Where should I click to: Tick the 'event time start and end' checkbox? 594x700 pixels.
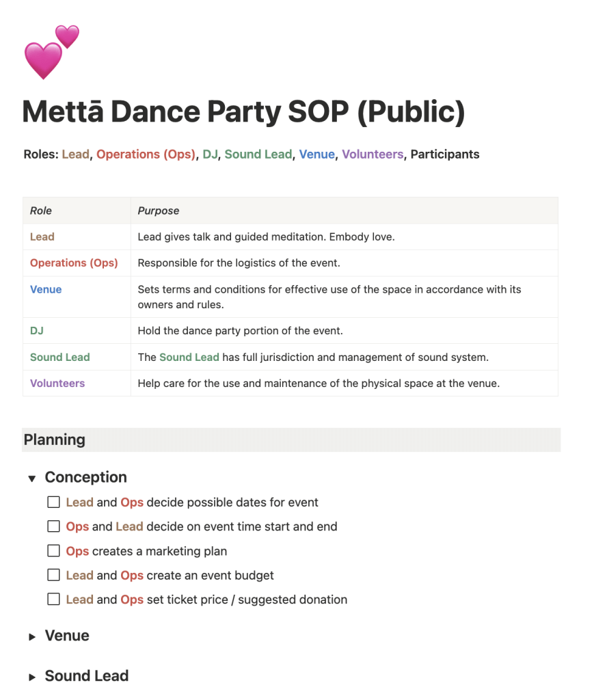(x=53, y=526)
